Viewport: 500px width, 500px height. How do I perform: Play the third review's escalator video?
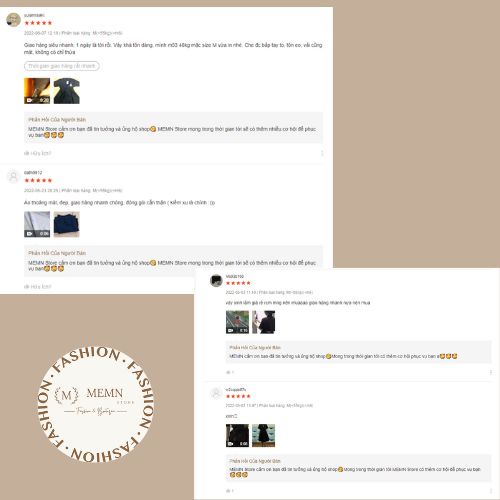pos(237,322)
